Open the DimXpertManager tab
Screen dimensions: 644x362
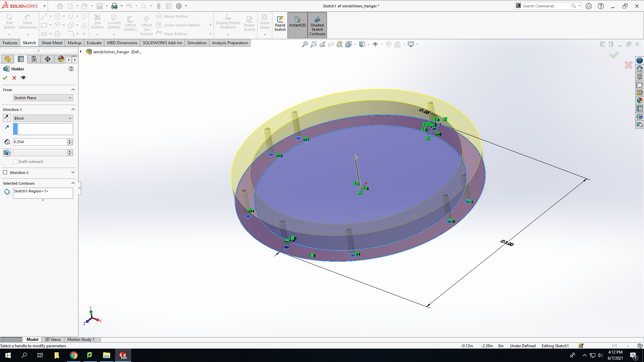(x=48, y=59)
